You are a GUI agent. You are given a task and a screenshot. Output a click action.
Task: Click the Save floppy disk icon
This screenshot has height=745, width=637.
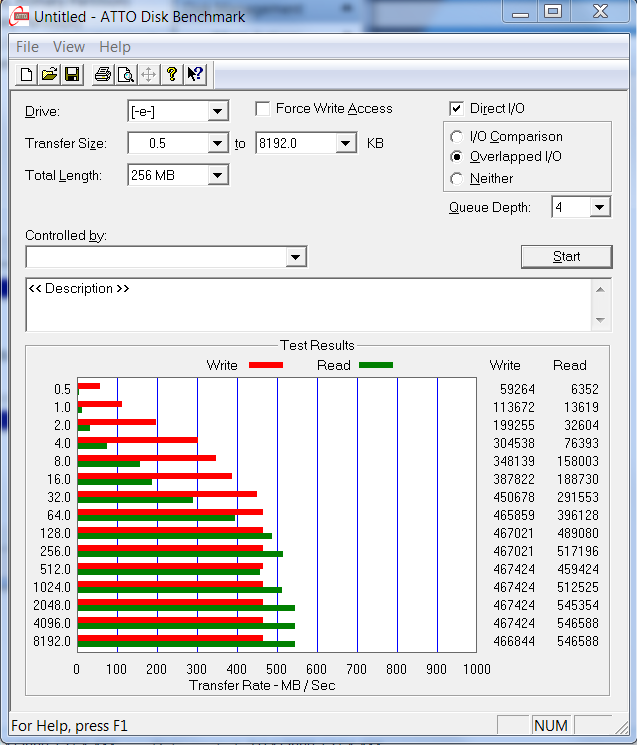tap(72, 74)
